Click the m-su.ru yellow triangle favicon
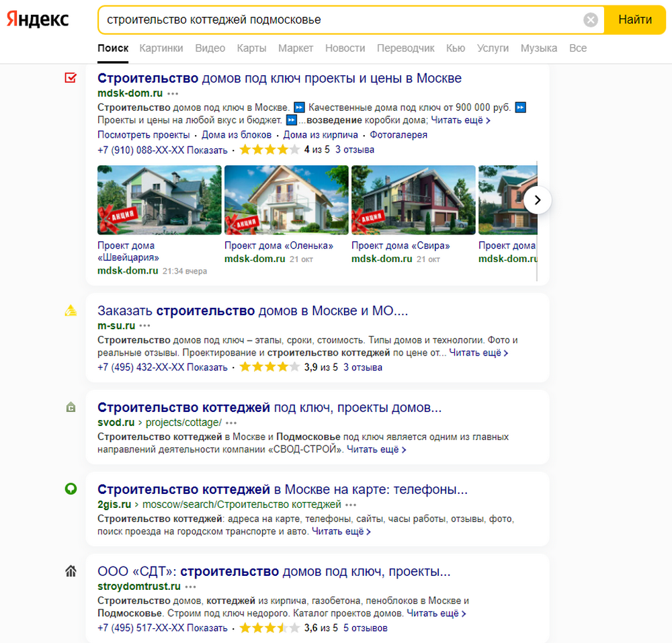Screen dimensions: 672x643 71,310
